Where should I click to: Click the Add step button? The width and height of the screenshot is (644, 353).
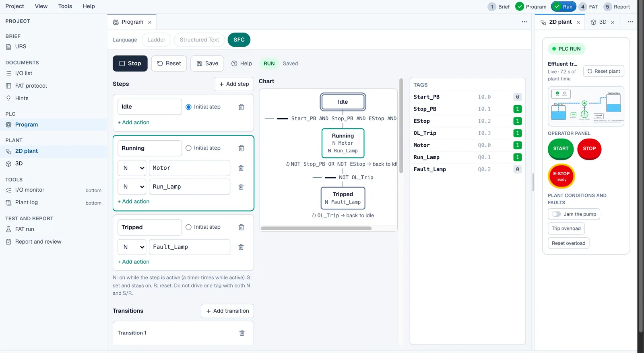tap(234, 84)
